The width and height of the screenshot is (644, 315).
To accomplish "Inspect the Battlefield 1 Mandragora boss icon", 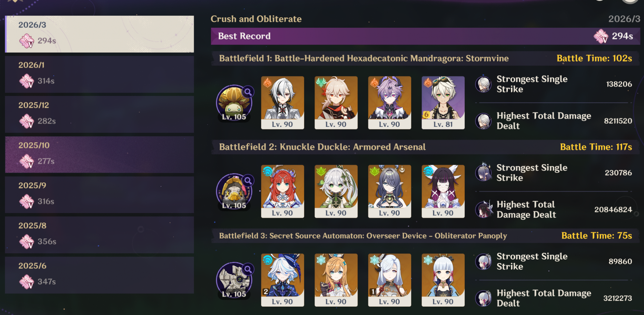I will pyautogui.click(x=234, y=103).
